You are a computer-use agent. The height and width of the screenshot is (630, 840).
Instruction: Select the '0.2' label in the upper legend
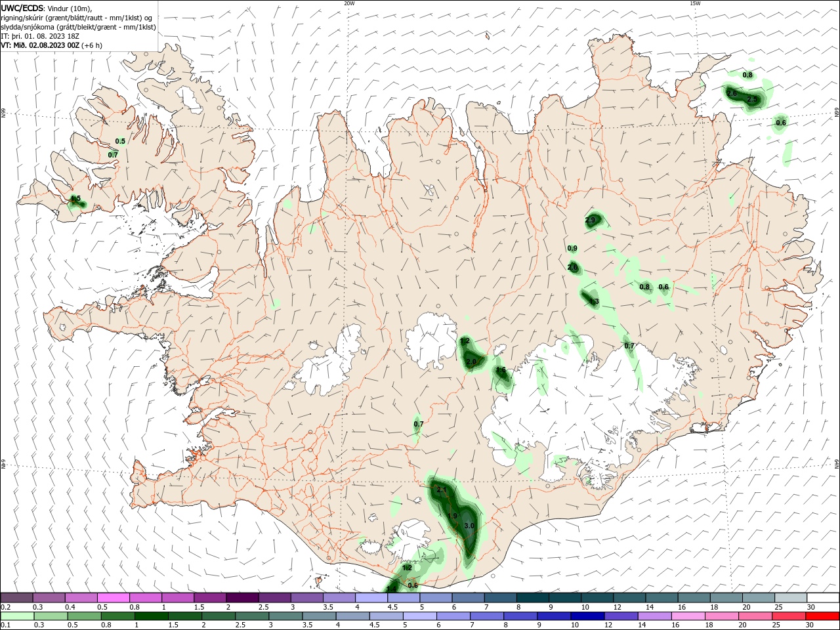[x=5, y=607]
